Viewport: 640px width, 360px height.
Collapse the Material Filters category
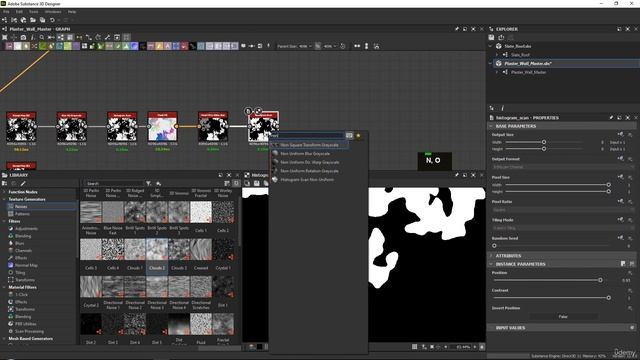click(x=4, y=287)
